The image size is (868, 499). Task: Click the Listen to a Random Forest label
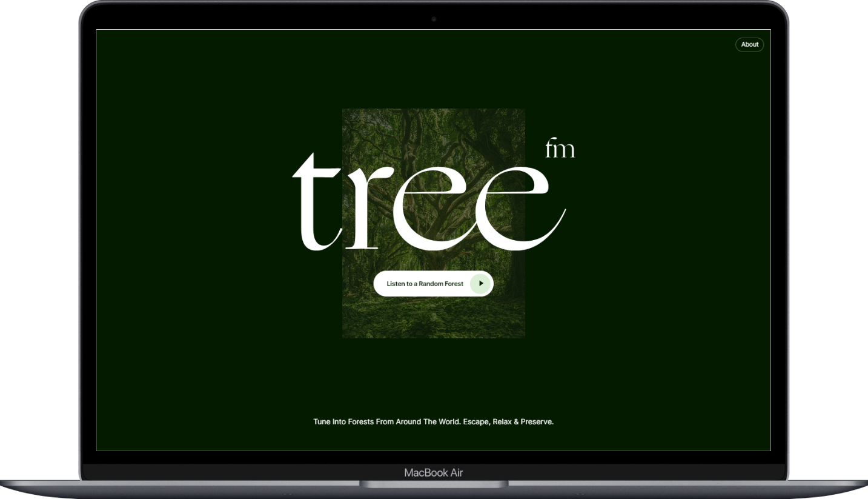pyautogui.click(x=425, y=284)
